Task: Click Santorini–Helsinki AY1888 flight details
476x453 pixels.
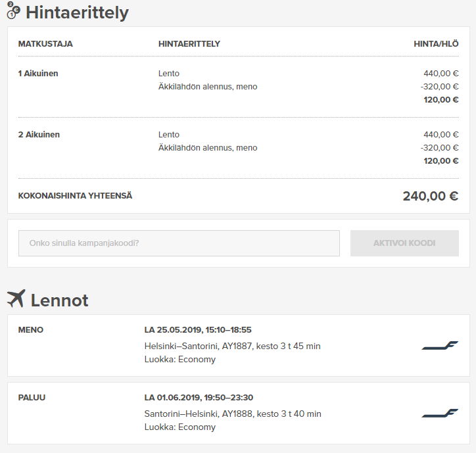Action: 233,414
